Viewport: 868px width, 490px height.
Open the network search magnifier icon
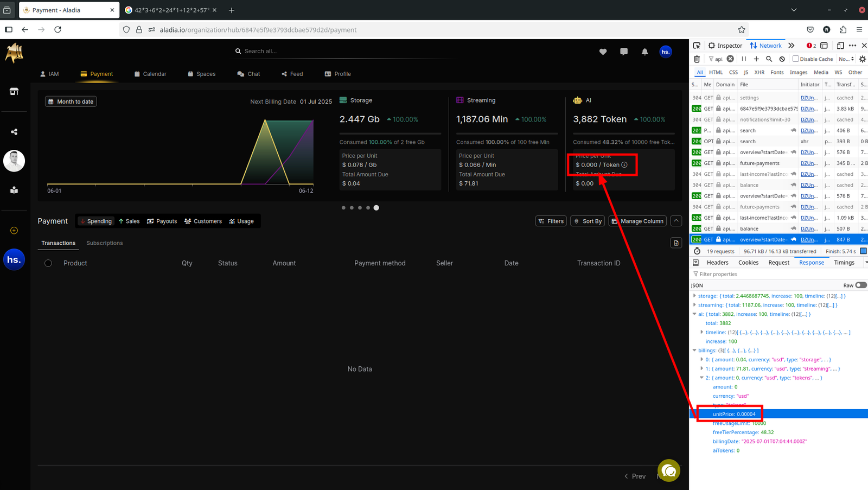[x=769, y=59]
